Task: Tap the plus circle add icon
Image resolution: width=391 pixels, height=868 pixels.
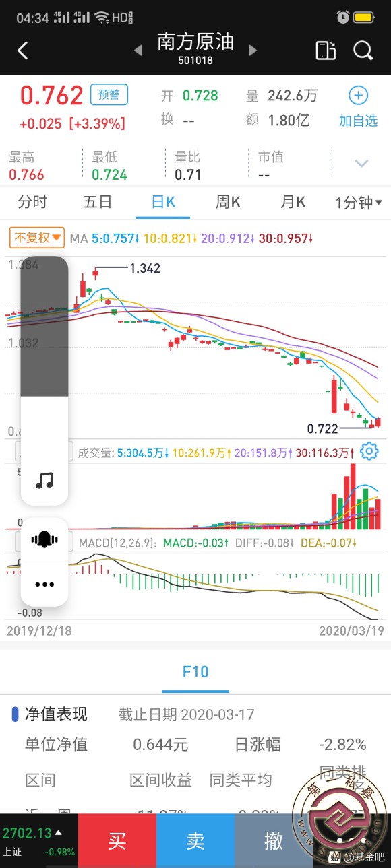Action: coord(358,96)
